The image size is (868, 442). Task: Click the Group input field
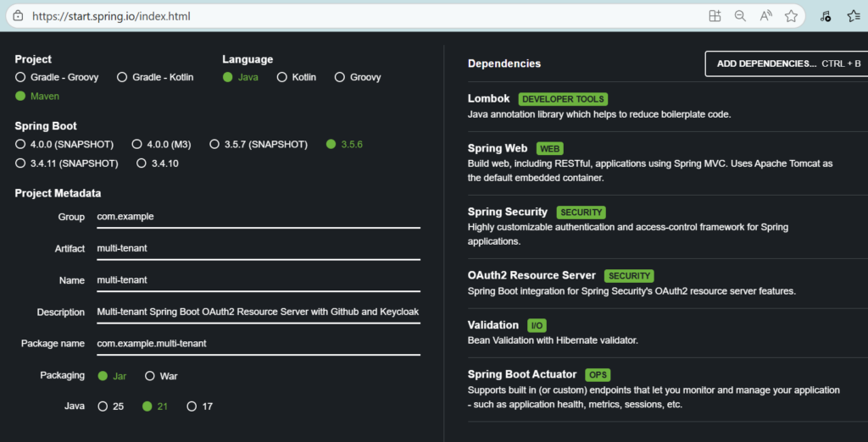[258, 217]
